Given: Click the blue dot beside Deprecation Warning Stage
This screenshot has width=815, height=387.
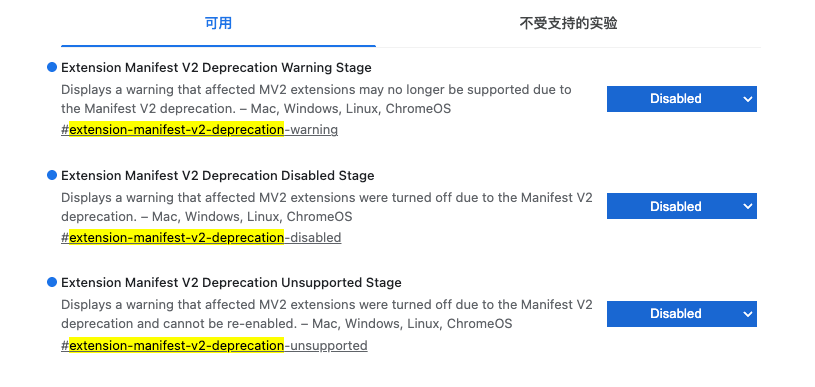Looking at the screenshot, I should point(51,67).
